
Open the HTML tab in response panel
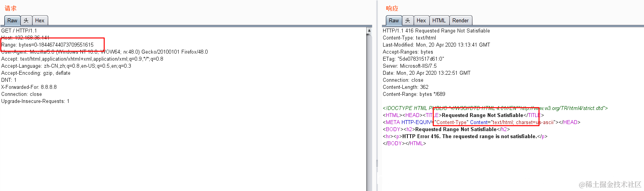tap(439, 20)
